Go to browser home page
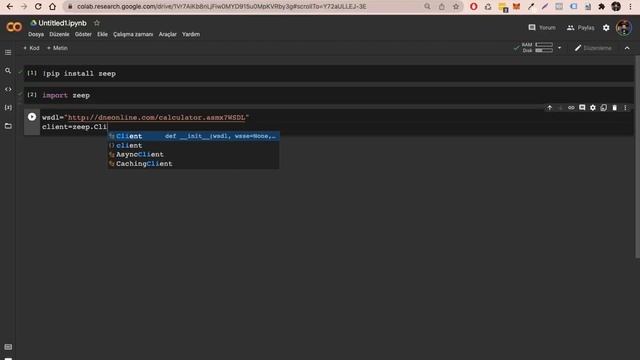640x360 pixels. pyautogui.click(x=52, y=7)
